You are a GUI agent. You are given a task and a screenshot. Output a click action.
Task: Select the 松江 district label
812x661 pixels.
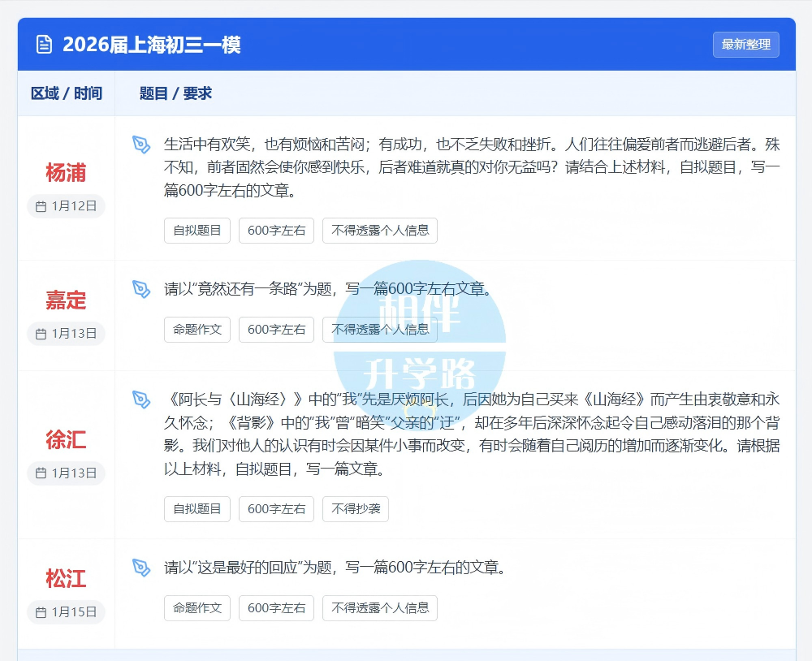[64, 578]
